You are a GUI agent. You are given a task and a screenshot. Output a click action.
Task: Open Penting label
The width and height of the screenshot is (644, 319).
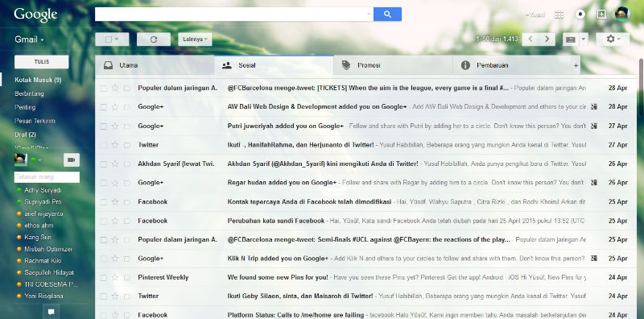[25, 107]
